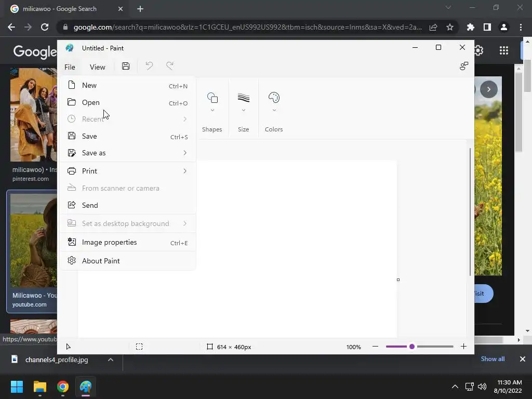Click the Redo arrow in Paint
532x399 pixels.
(170, 65)
